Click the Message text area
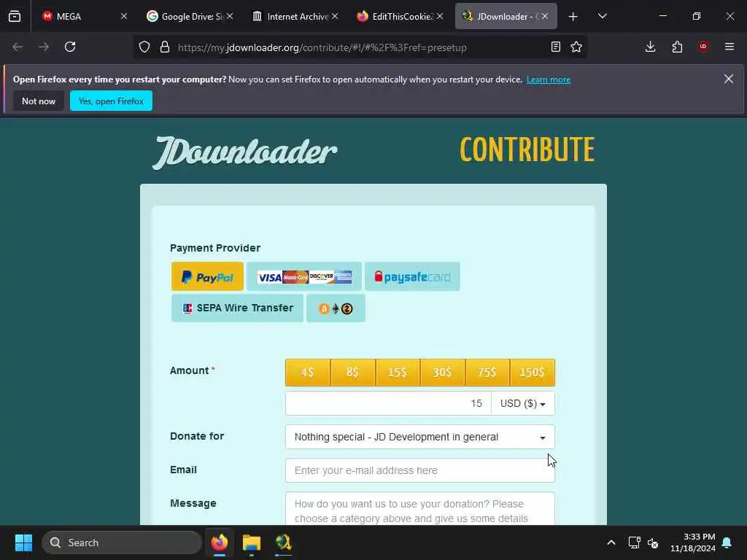Image resolution: width=747 pixels, height=560 pixels. [x=419, y=508]
